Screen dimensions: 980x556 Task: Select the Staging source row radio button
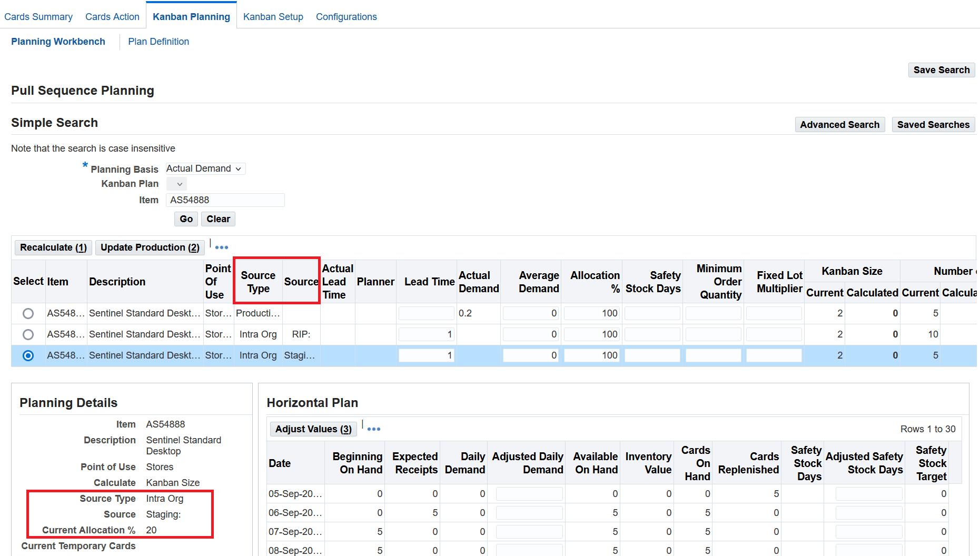28,356
